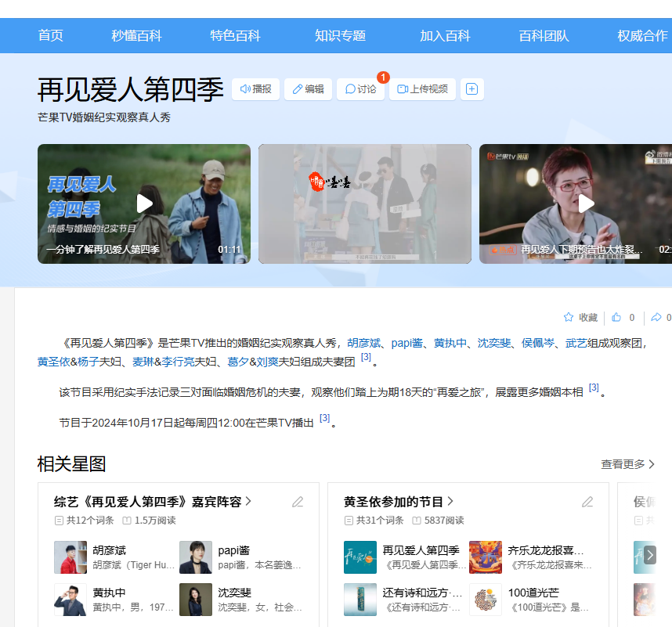
Task: Open the 秒懂百科 navigation tab
Action: pos(136,35)
